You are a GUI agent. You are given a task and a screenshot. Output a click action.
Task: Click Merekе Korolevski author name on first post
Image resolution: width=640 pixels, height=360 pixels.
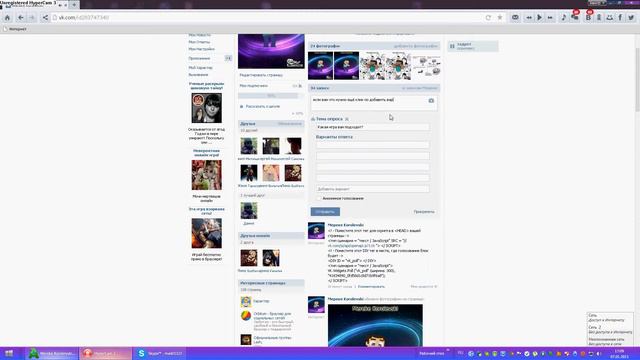coord(345,225)
